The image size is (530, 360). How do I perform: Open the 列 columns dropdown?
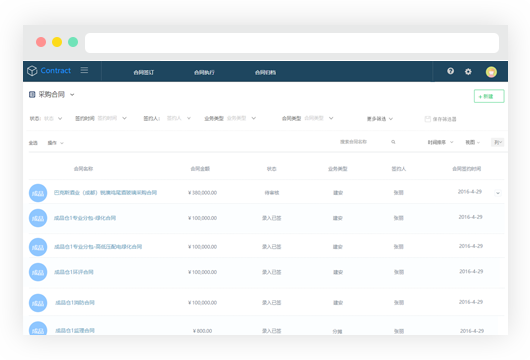[x=498, y=142]
